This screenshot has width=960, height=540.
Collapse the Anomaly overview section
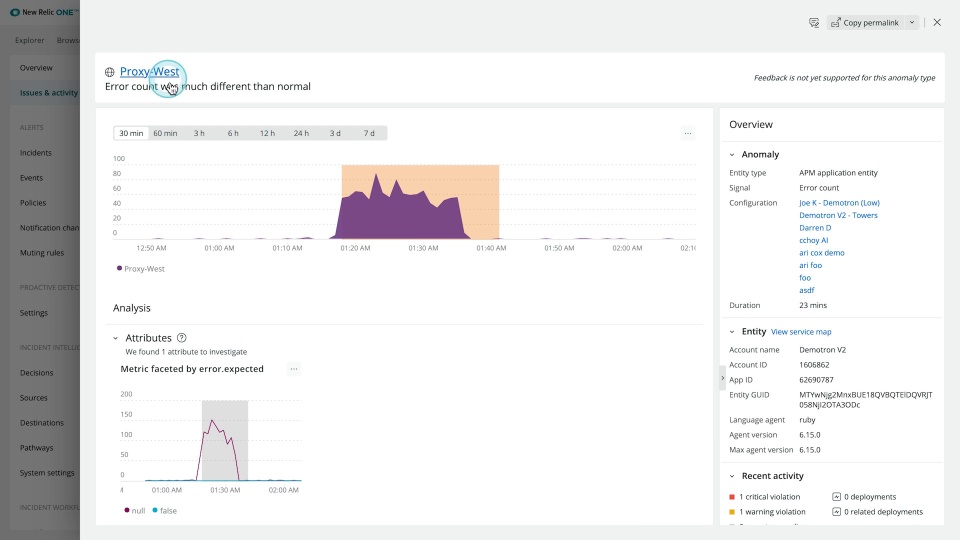[x=732, y=155]
